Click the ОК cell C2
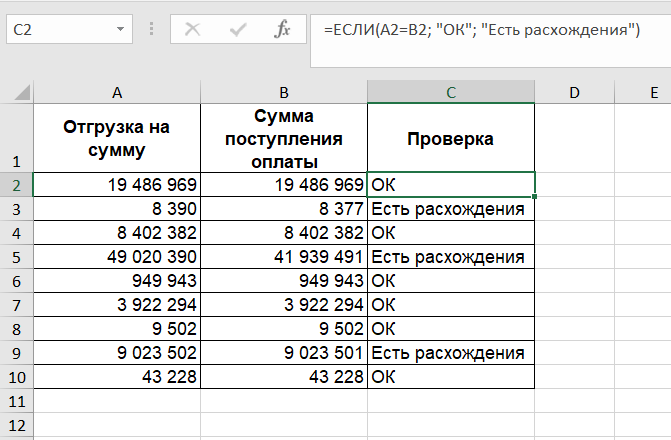The height and width of the screenshot is (440, 671). tap(451, 185)
